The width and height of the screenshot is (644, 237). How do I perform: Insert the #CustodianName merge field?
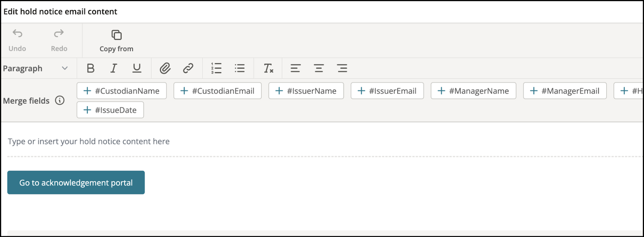tap(122, 91)
